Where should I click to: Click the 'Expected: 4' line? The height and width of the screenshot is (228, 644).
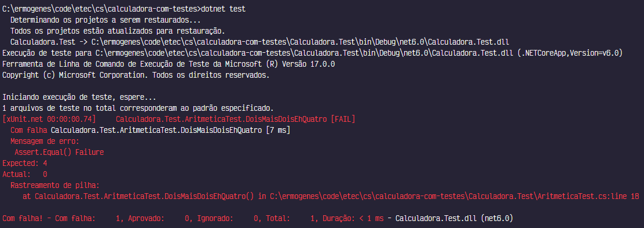tap(25, 164)
